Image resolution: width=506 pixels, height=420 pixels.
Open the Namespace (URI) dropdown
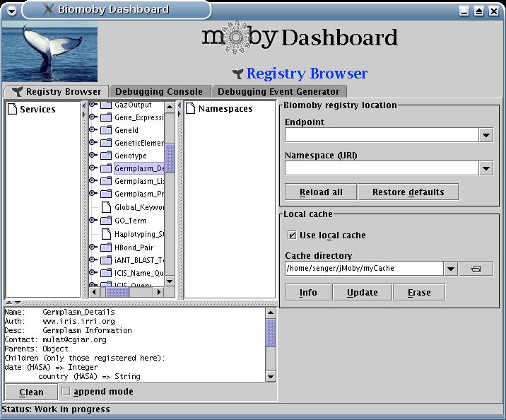[x=486, y=168]
